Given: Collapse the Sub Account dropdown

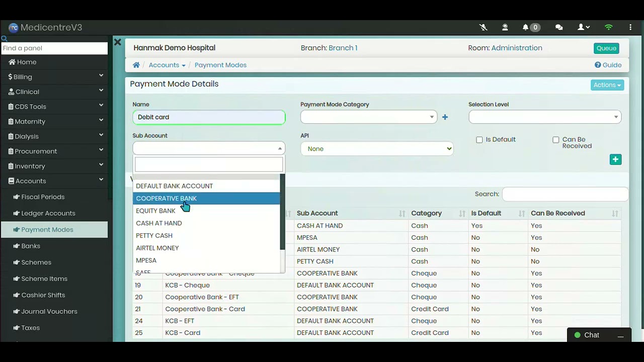Looking at the screenshot, I should (x=209, y=148).
